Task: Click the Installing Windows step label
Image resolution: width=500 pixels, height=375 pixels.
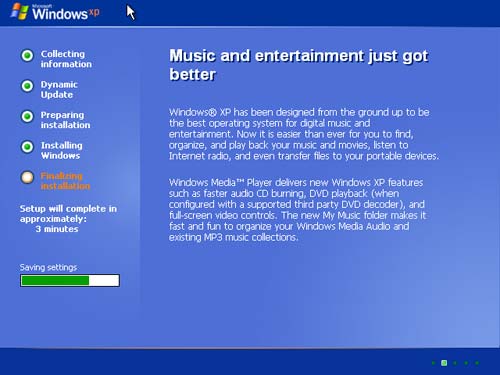Action: (62, 150)
